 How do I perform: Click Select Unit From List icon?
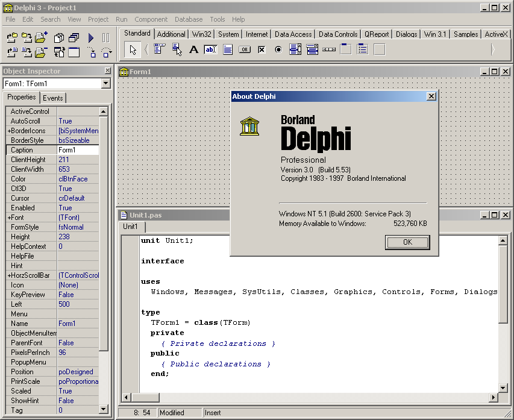coord(59,38)
